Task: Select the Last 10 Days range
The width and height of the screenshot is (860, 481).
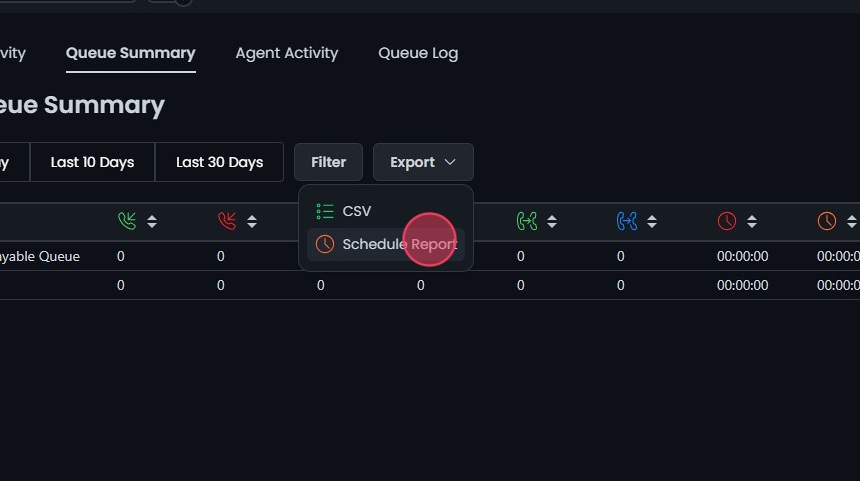Action: (x=92, y=162)
